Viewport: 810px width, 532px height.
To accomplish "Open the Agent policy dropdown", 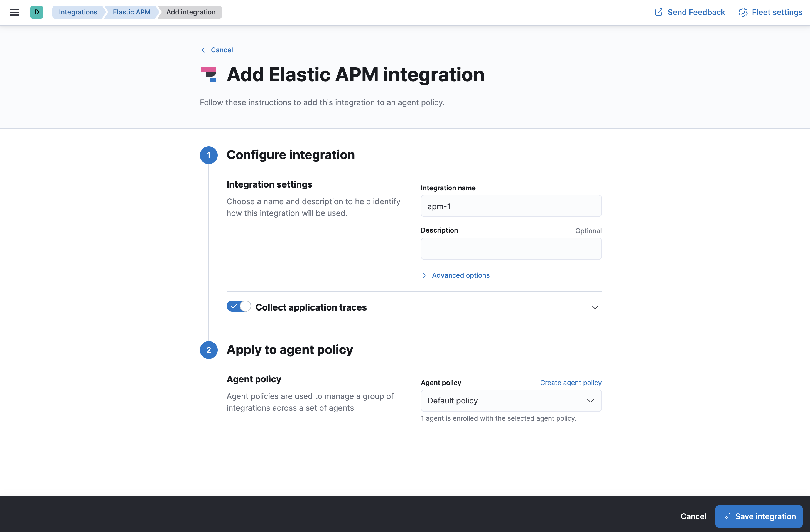I will click(510, 401).
